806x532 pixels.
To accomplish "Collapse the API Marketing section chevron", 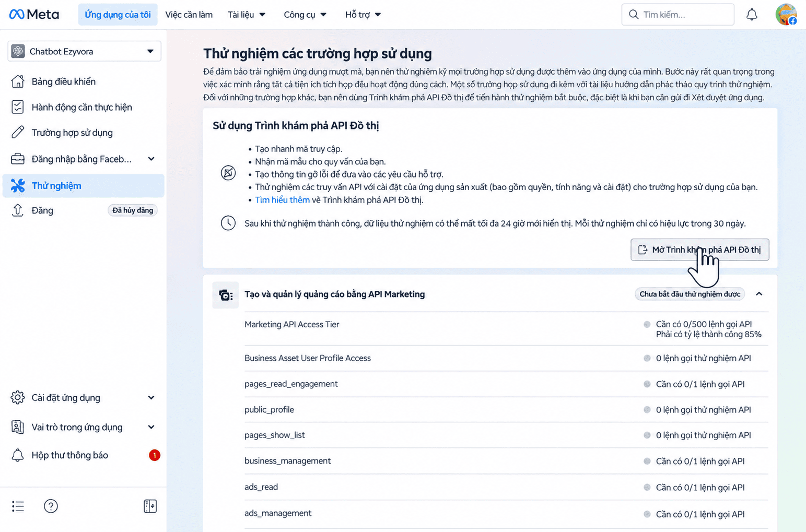I will coord(759,294).
